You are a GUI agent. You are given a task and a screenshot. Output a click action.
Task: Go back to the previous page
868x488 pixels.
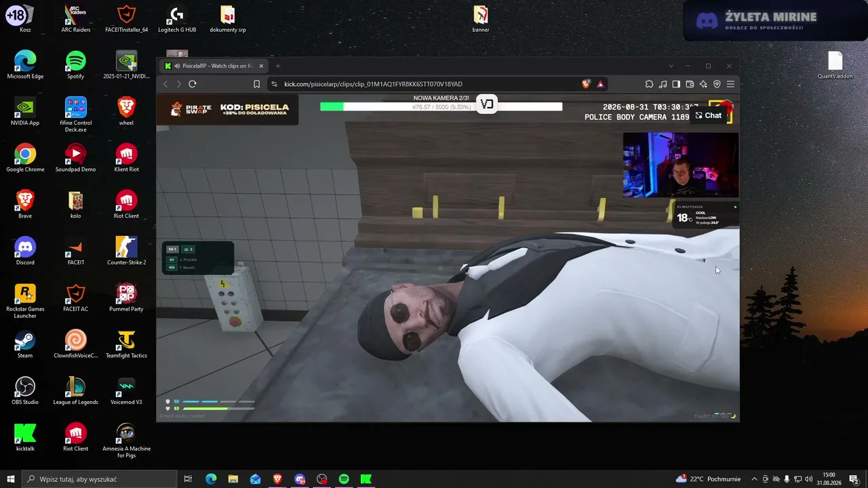coord(165,84)
